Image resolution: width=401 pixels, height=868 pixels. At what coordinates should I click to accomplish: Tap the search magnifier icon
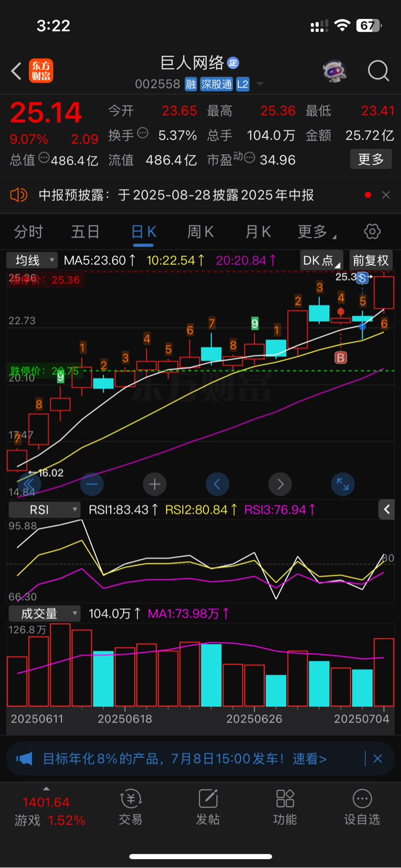(x=378, y=71)
